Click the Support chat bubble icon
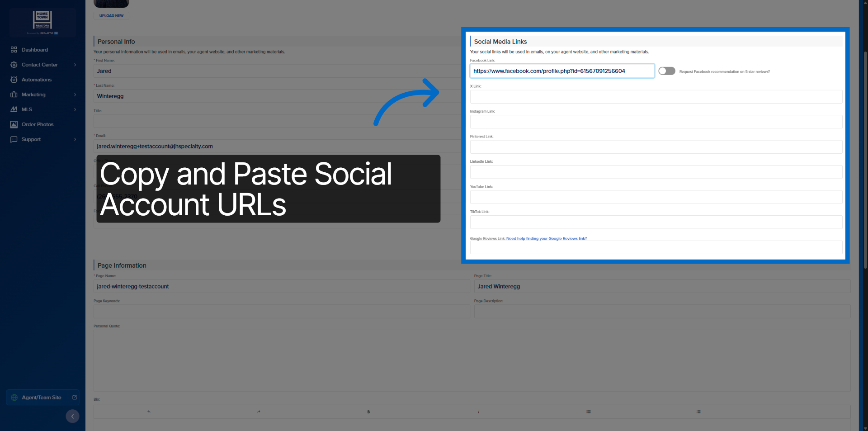The height and width of the screenshot is (431, 868). [14, 139]
